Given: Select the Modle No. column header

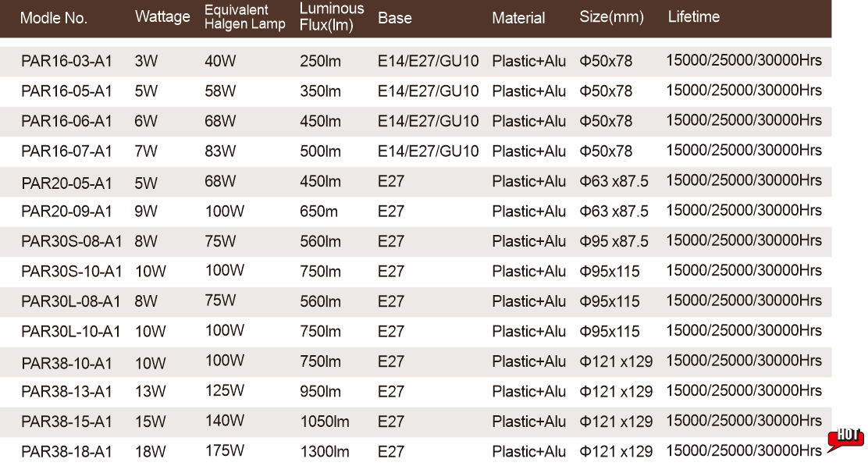Looking at the screenshot, I should coord(54,19).
